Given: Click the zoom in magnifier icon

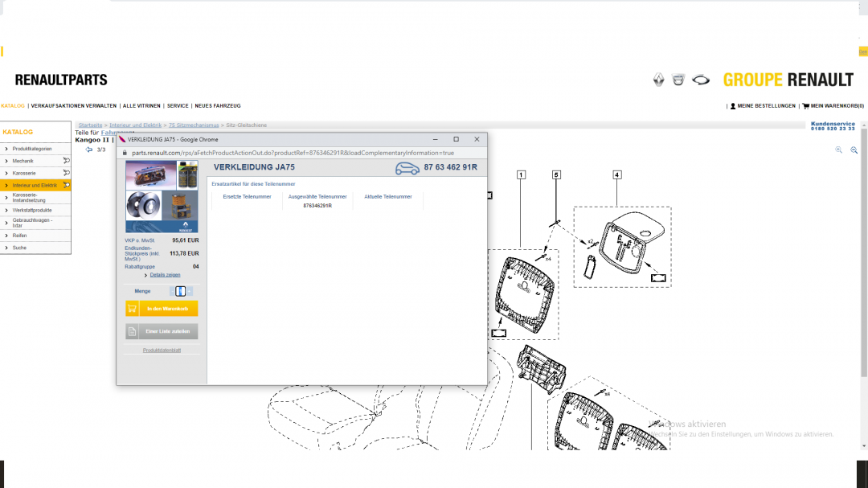Looking at the screenshot, I should 838,150.
